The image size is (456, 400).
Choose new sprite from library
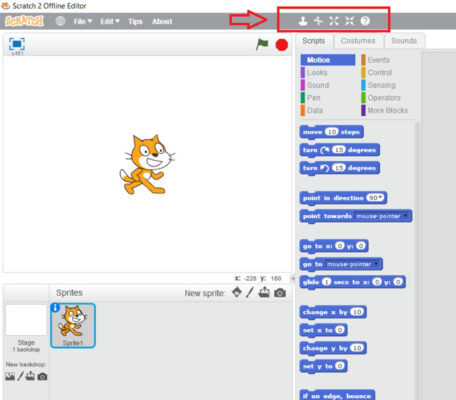click(x=237, y=292)
